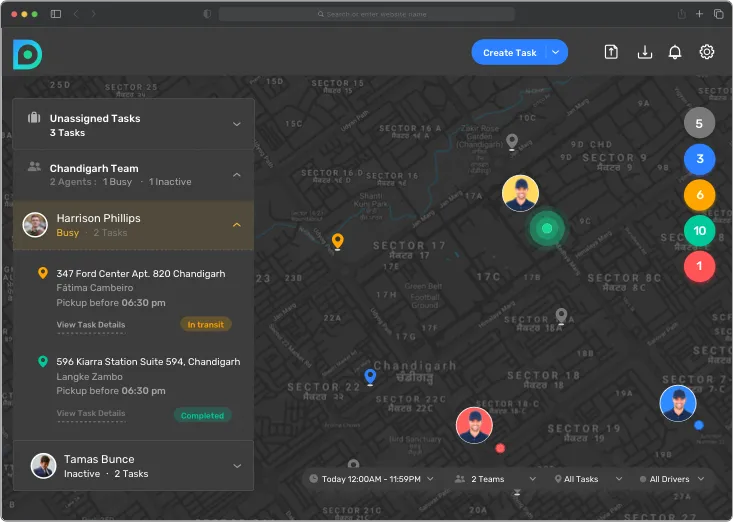Open View Task Details for Ford Center
Screen dimensions: 733x522
[91, 325]
